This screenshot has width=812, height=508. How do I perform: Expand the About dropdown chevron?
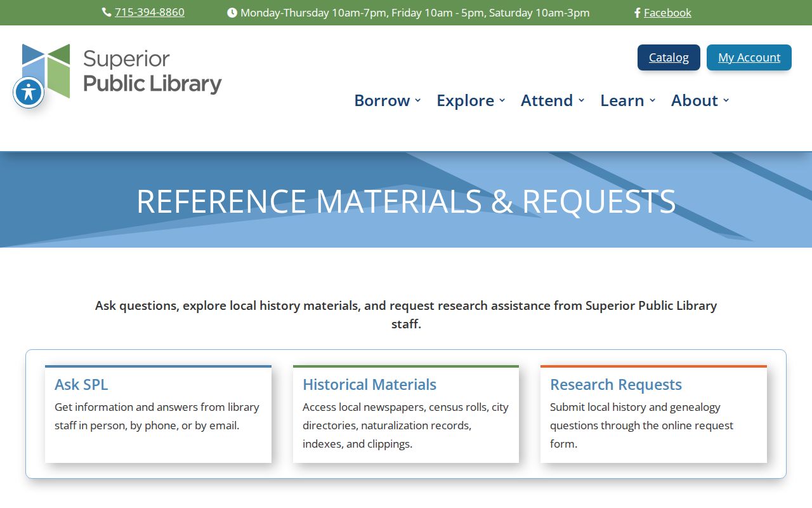[726, 100]
